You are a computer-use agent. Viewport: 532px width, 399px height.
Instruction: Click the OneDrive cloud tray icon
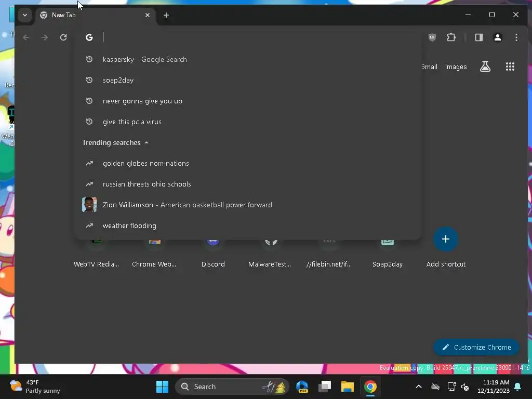(x=435, y=387)
